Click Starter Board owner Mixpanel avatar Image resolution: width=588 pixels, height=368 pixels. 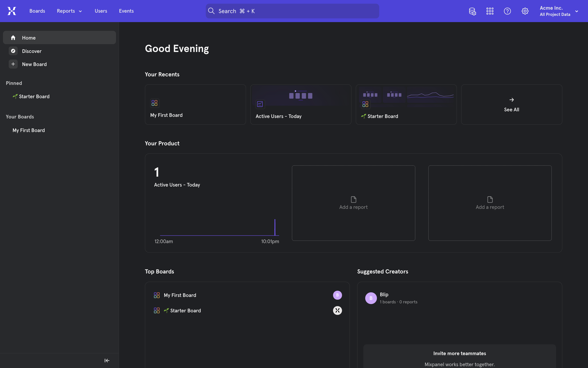tap(337, 310)
